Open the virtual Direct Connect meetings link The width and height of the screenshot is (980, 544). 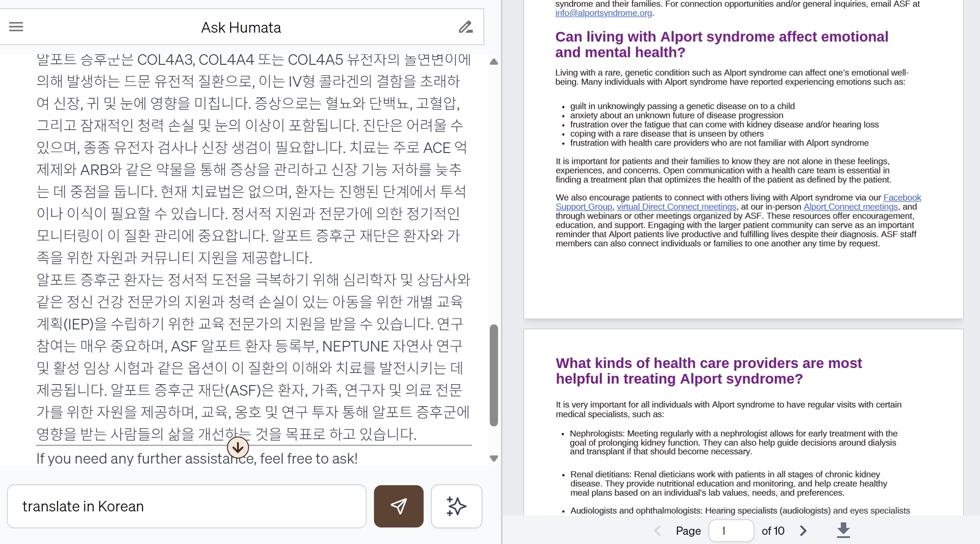click(676, 207)
